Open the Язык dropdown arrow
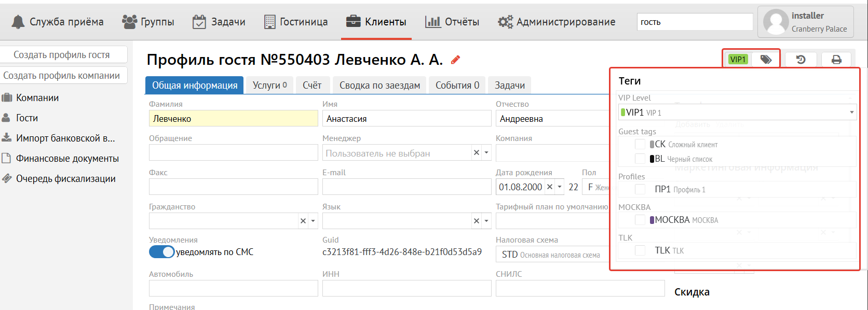 486,221
